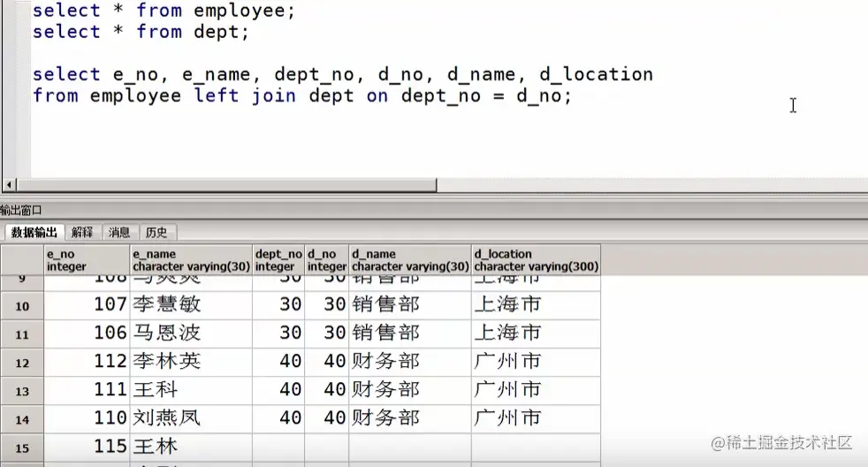Click the name cell 马恩波
The width and height of the screenshot is (868, 467).
[191, 333]
